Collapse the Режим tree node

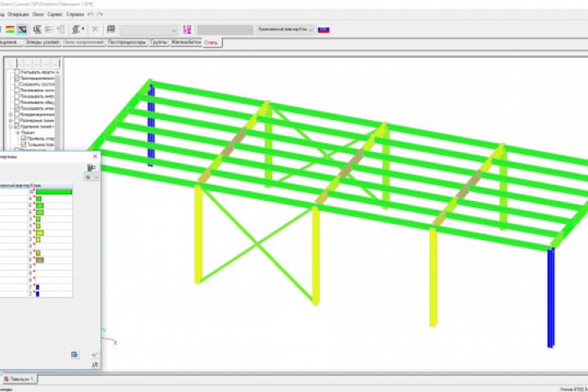pyautogui.click(x=17, y=132)
